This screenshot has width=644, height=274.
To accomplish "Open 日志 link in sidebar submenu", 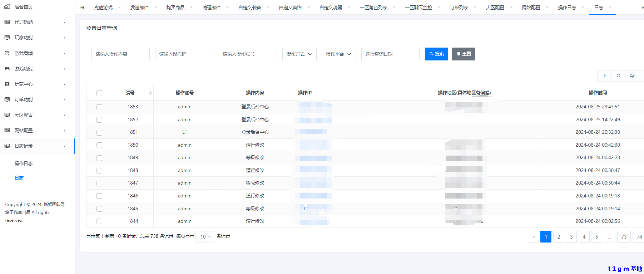I will pyautogui.click(x=19, y=178).
